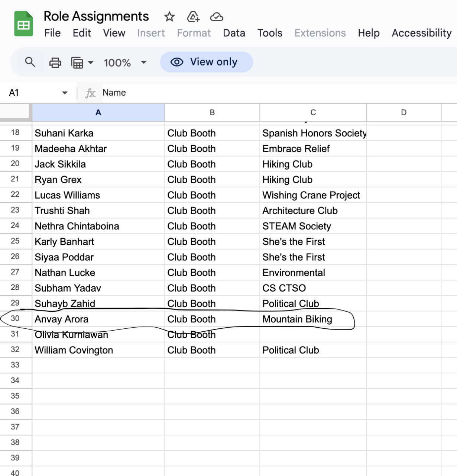Open the Data menu
The image size is (457, 476).
pyautogui.click(x=234, y=33)
